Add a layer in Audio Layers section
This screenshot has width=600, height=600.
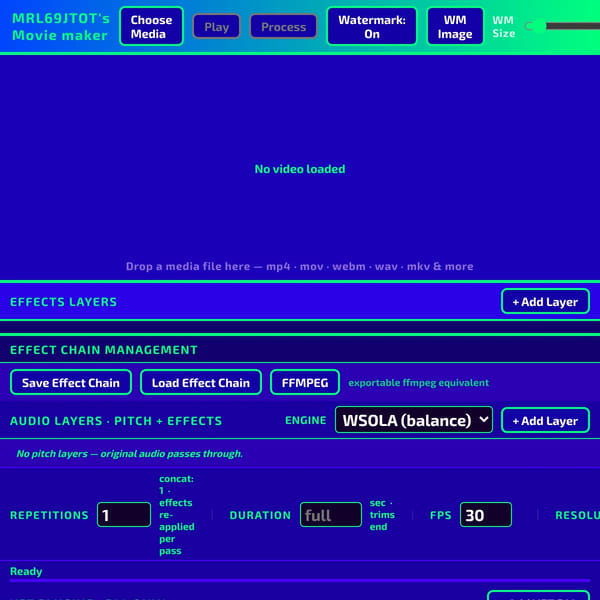[x=545, y=420]
